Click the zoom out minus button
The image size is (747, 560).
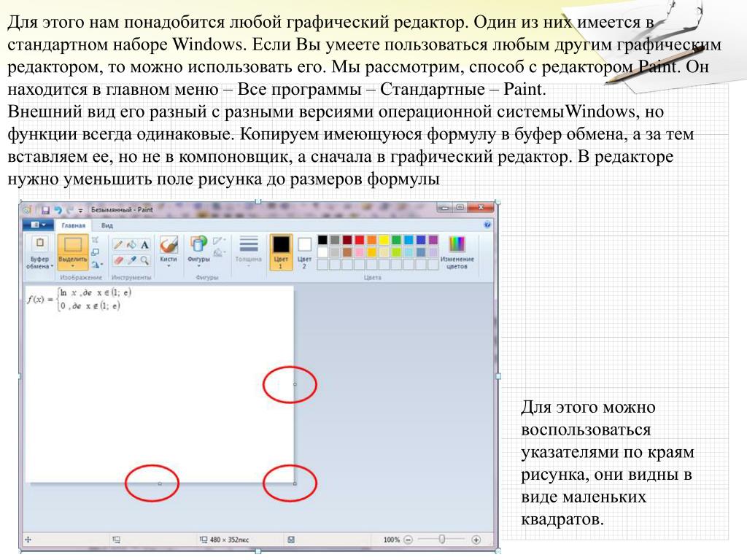tap(409, 540)
